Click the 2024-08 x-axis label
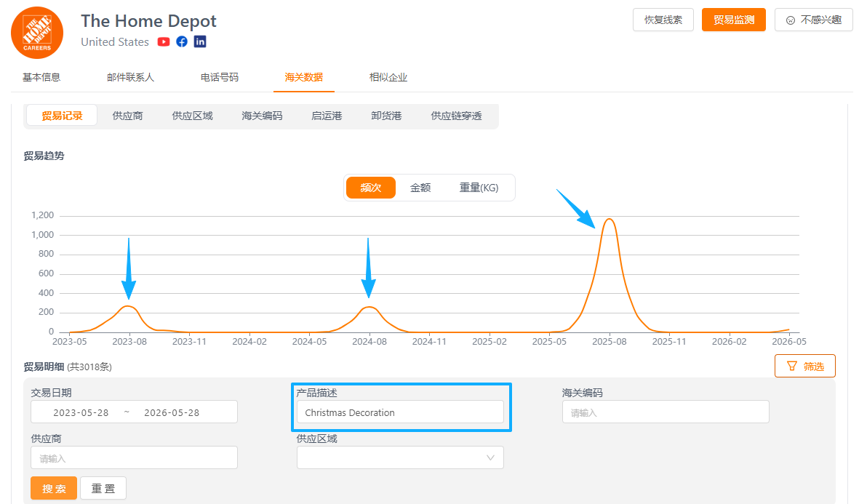 coord(369,341)
